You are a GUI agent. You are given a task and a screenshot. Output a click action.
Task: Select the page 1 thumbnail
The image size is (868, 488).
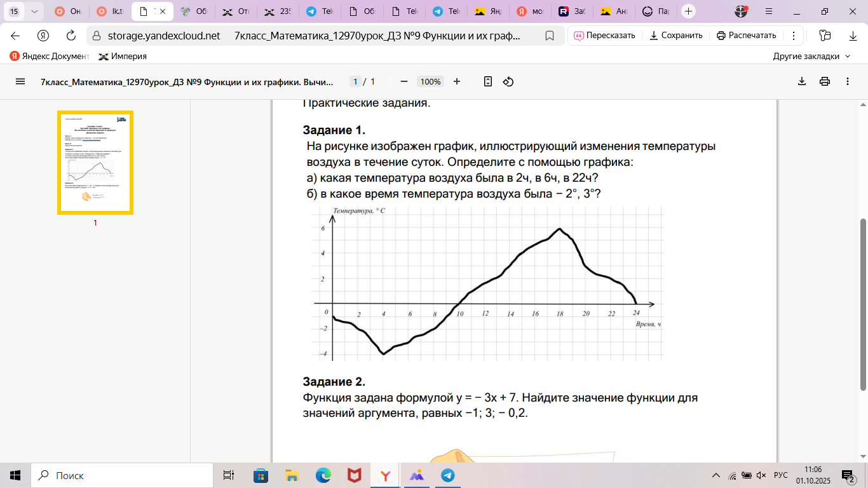[x=95, y=163]
